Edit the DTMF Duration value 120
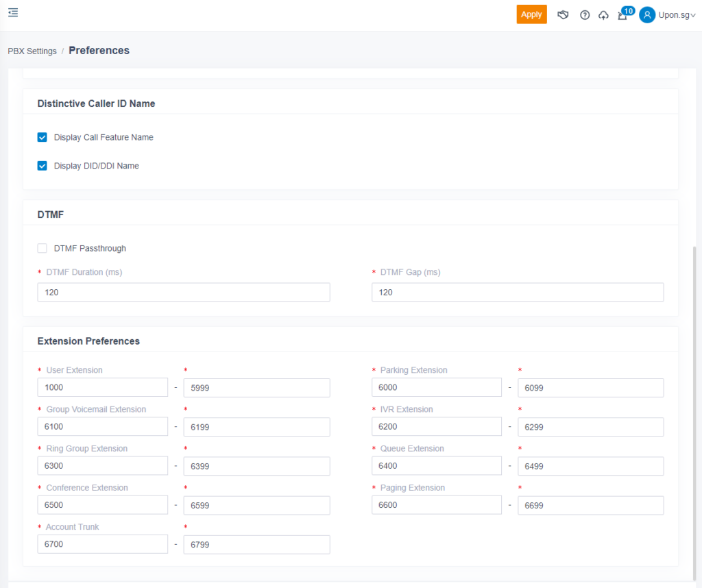Viewport: 702px width, 588px height. [x=183, y=292]
